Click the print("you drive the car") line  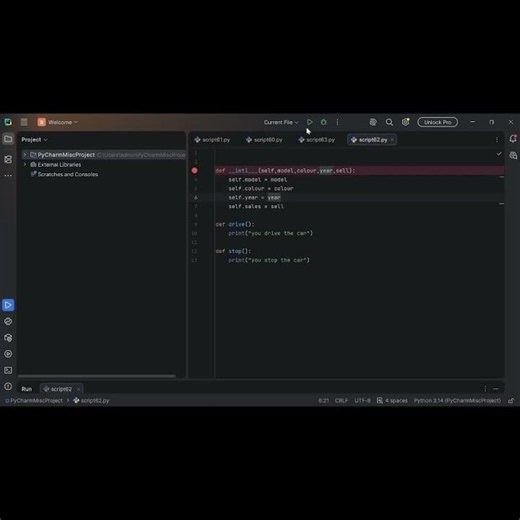(x=270, y=233)
